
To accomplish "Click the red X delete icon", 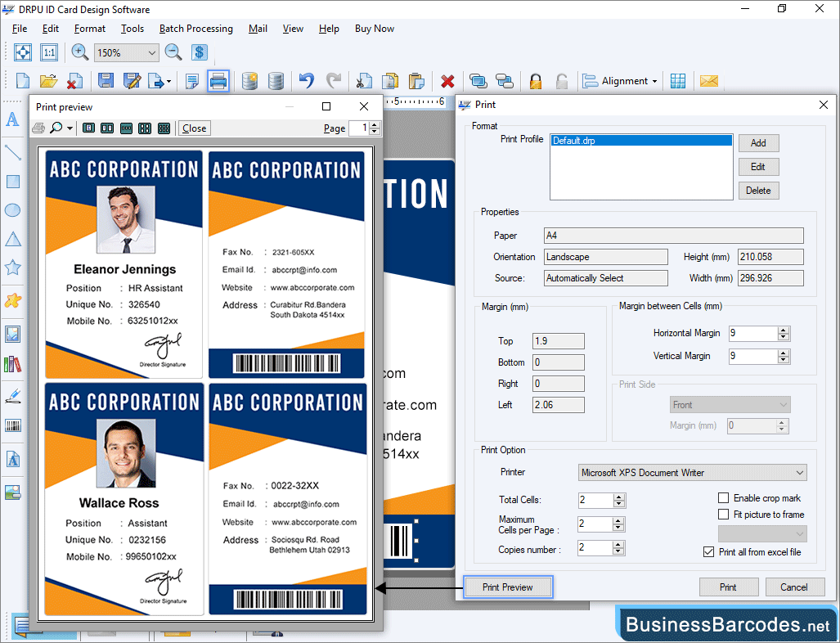I will pyautogui.click(x=447, y=82).
